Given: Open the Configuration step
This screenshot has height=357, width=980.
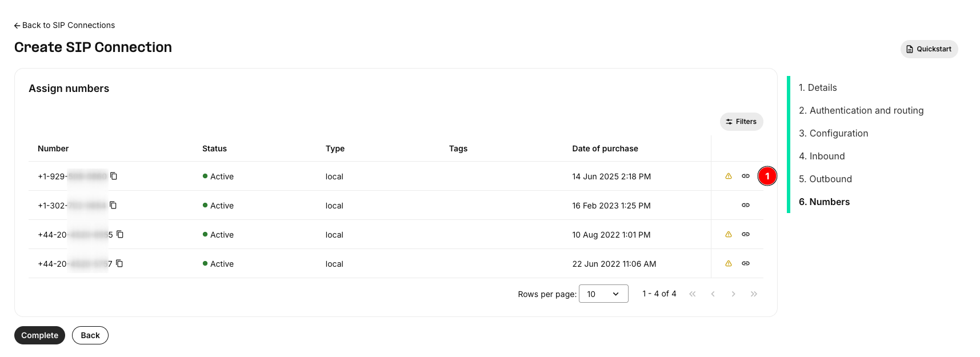Looking at the screenshot, I should [833, 133].
